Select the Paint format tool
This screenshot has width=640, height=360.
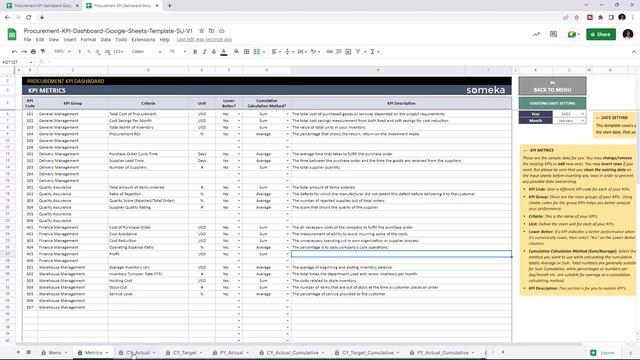[x=42, y=52]
